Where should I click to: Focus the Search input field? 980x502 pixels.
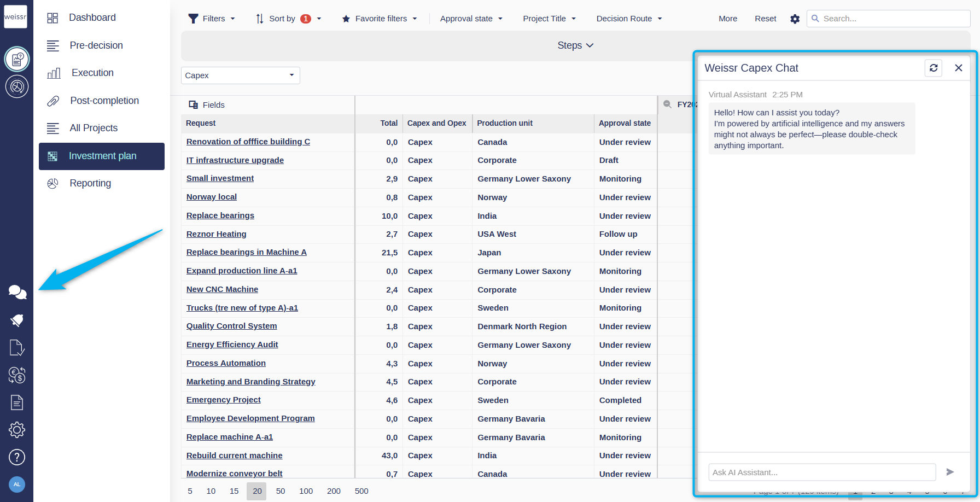888,19
